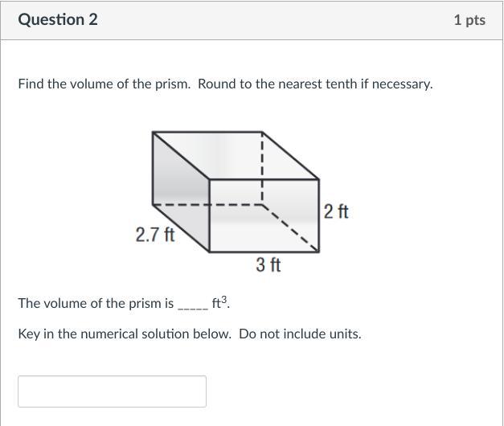Screen dimensions: 504x426
Task: Click "Find the volume of the prism" text
Action: point(104,84)
